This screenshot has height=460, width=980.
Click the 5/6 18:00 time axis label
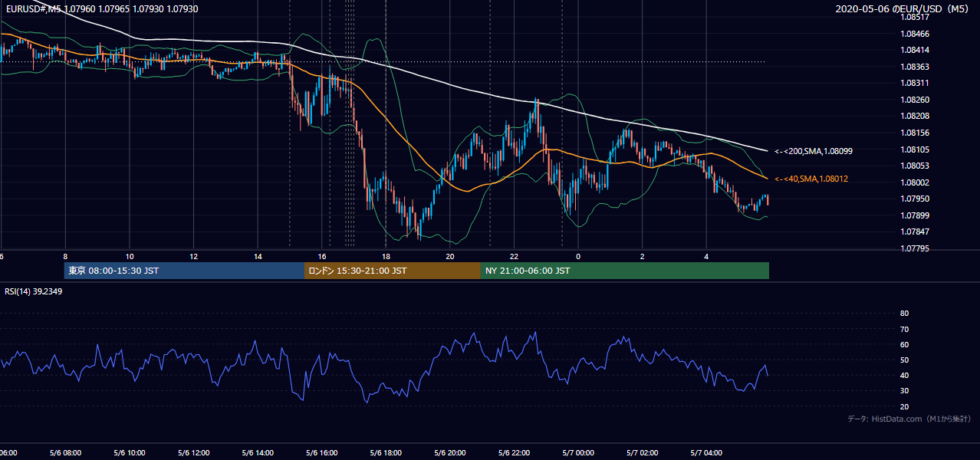[386, 452]
